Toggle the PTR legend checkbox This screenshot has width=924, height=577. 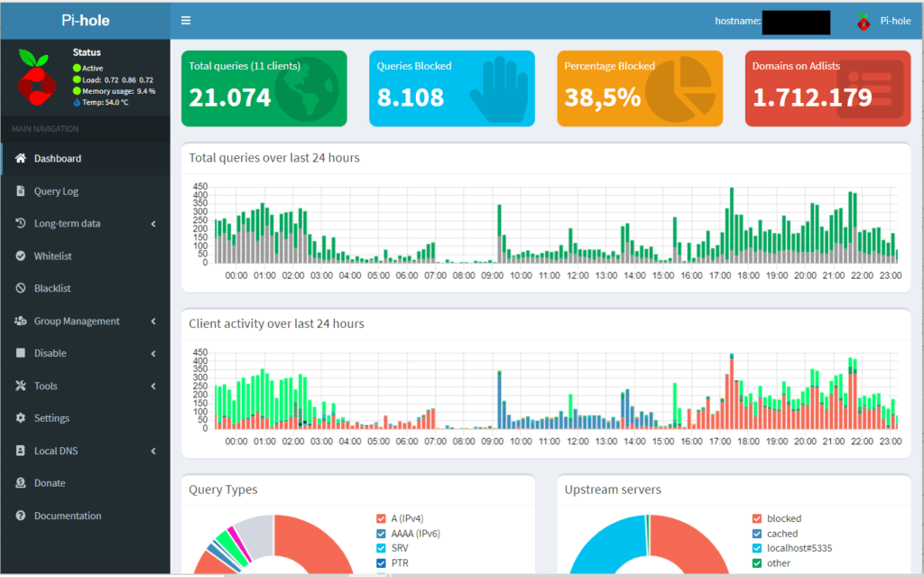tap(382, 563)
